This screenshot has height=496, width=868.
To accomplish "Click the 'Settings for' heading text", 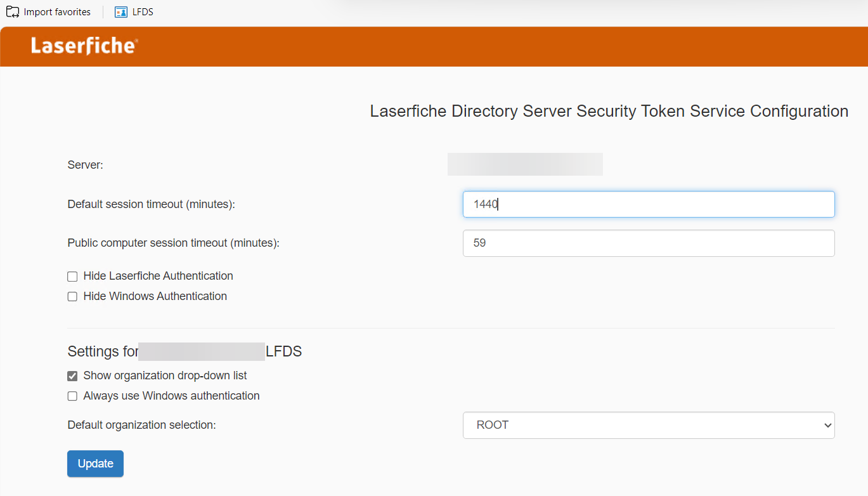I will (102, 351).
